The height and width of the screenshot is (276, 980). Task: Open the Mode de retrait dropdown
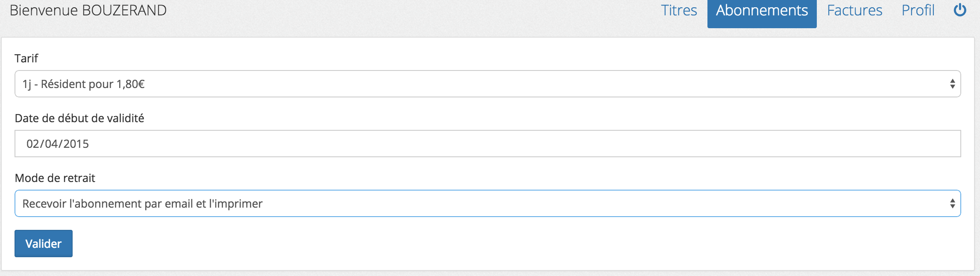pyautogui.click(x=487, y=203)
